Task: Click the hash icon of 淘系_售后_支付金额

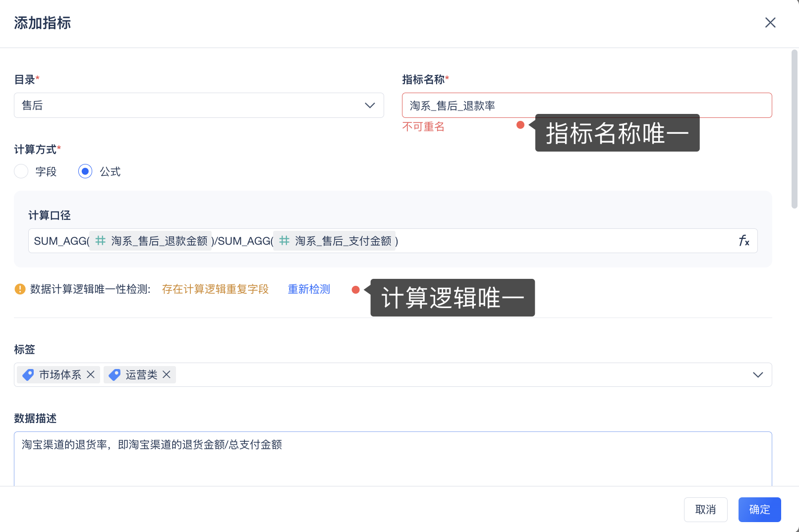Action: point(284,241)
